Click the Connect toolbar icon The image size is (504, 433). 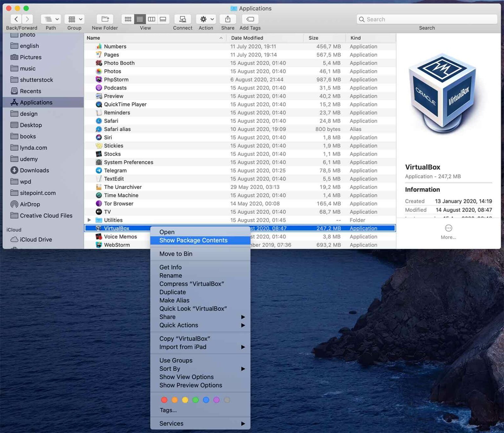(x=182, y=19)
